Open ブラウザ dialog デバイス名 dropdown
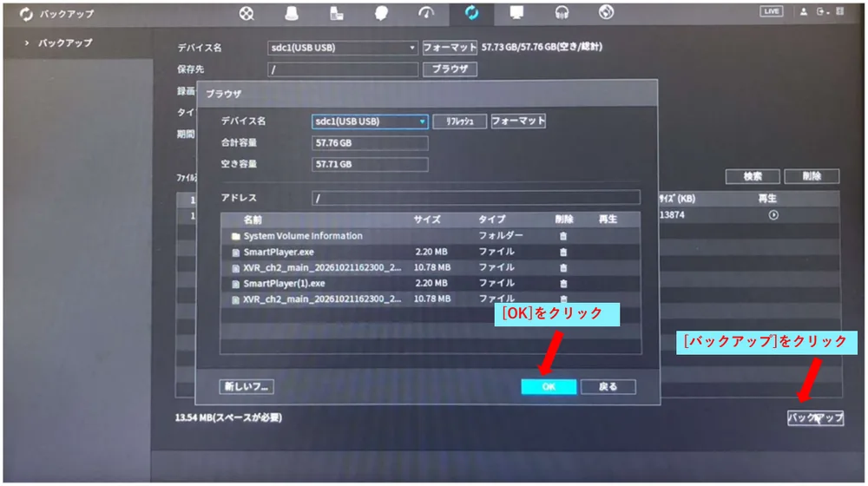This screenshot has height=486, width=868. [x=370, y=121]
